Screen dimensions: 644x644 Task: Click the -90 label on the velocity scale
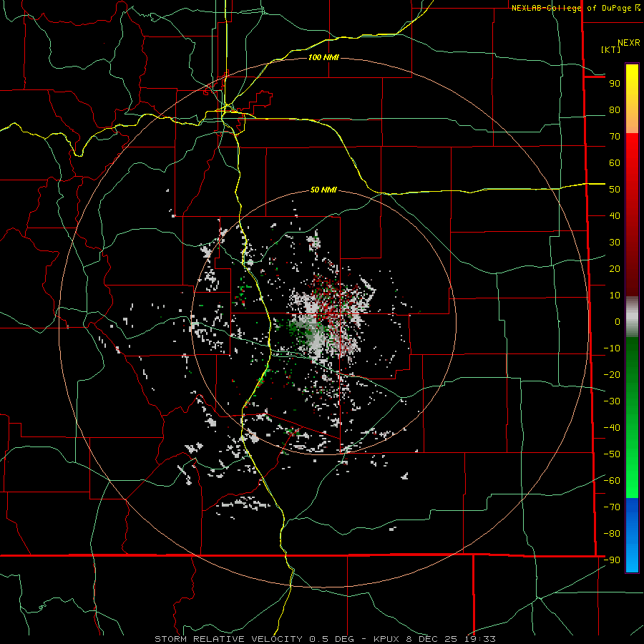coord(612,560)
